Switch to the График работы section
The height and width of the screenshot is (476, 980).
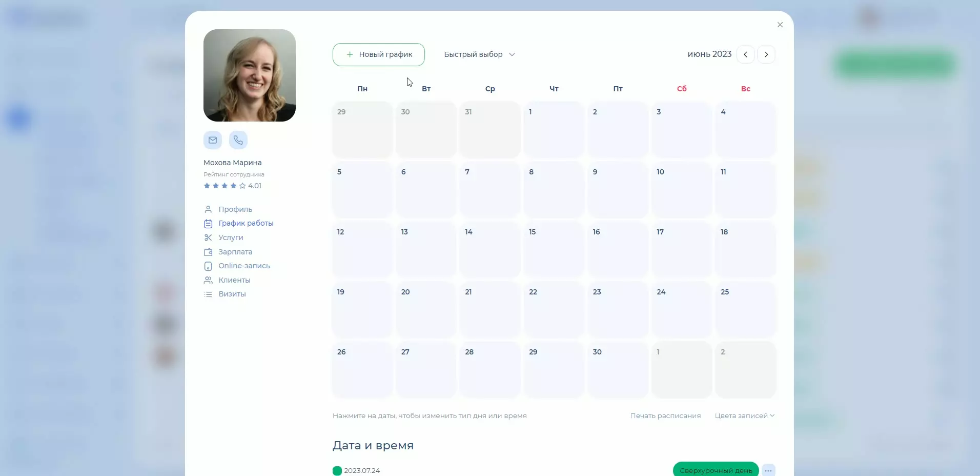tap(246, 223)
